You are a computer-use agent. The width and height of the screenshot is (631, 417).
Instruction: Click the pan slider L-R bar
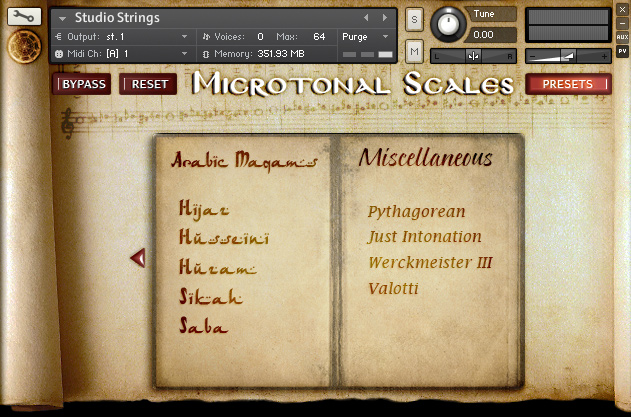(x=474, y=56)
